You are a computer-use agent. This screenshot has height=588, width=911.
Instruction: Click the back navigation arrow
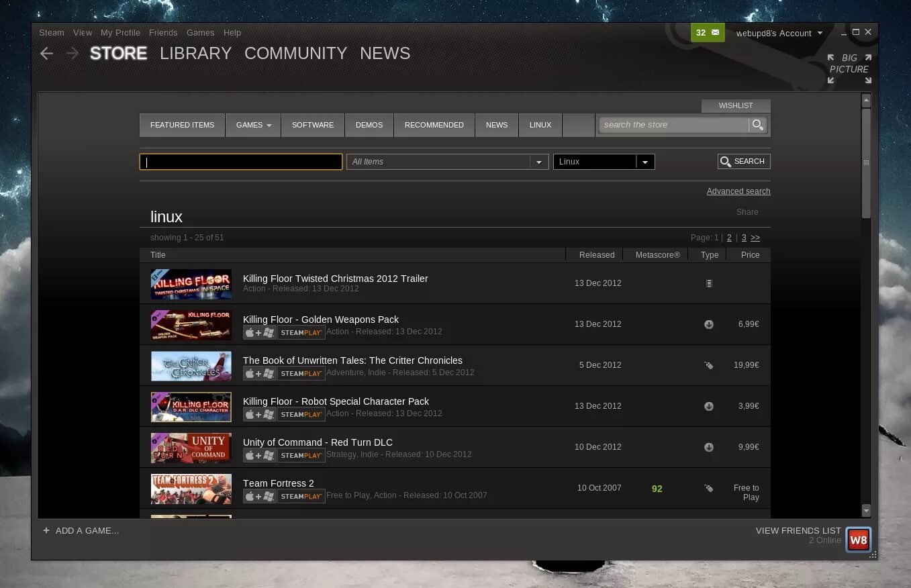click(x=46, y=53)
